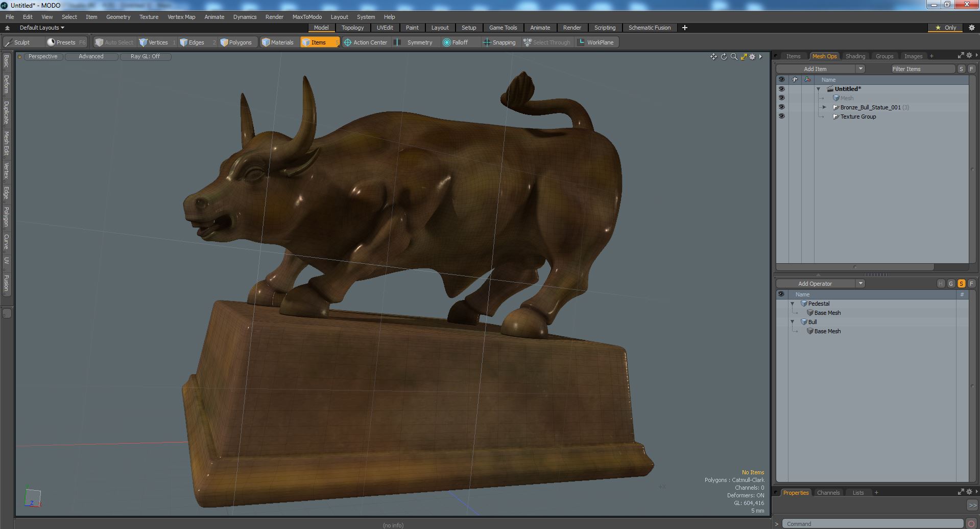Expand the Bronze_Bull_Statue_001 group
Viewport: 980px width, 529px height.
[824, 107]
